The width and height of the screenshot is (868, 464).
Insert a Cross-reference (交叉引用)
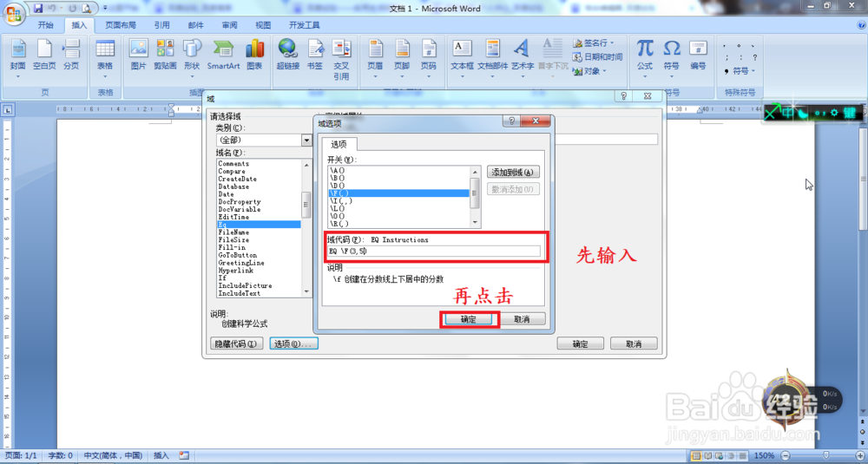coord(341,60)
